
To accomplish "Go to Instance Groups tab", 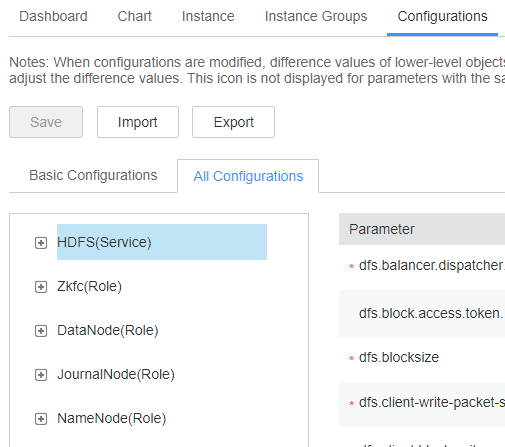I will (316, 16).
